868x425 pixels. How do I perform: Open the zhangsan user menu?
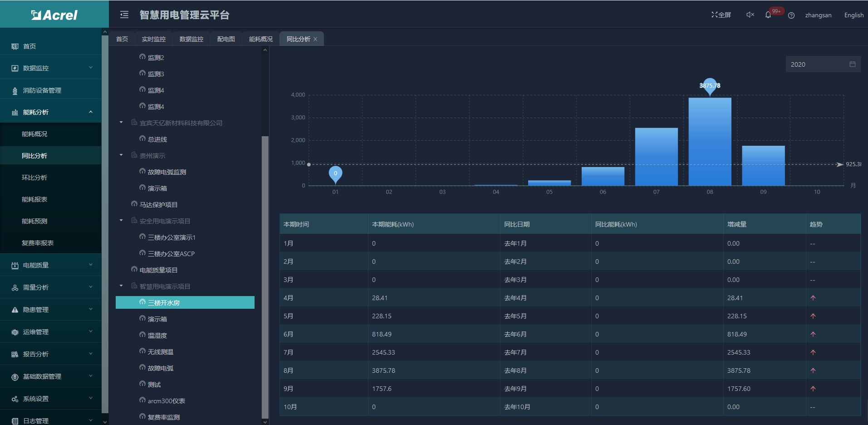coord(818,15)
